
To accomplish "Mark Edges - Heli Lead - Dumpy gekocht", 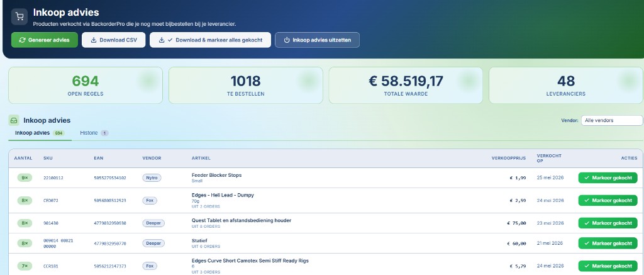I will tap(608, 201).
